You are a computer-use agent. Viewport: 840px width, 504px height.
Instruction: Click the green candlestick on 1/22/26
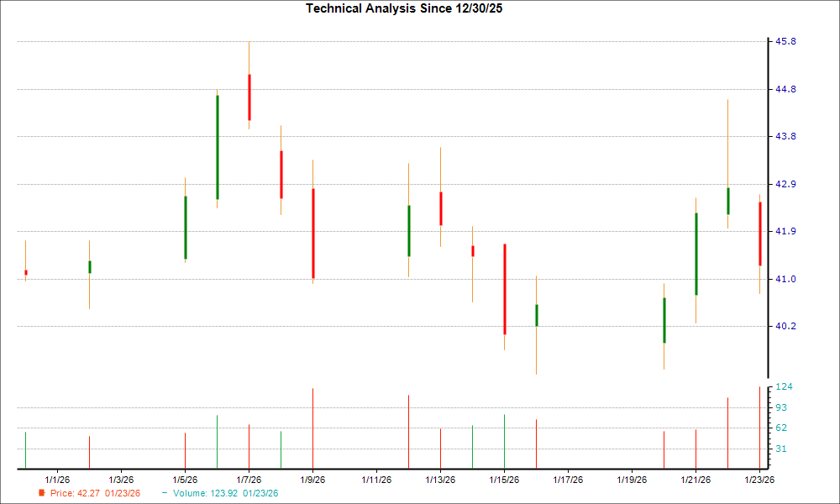tap(728, 202)
